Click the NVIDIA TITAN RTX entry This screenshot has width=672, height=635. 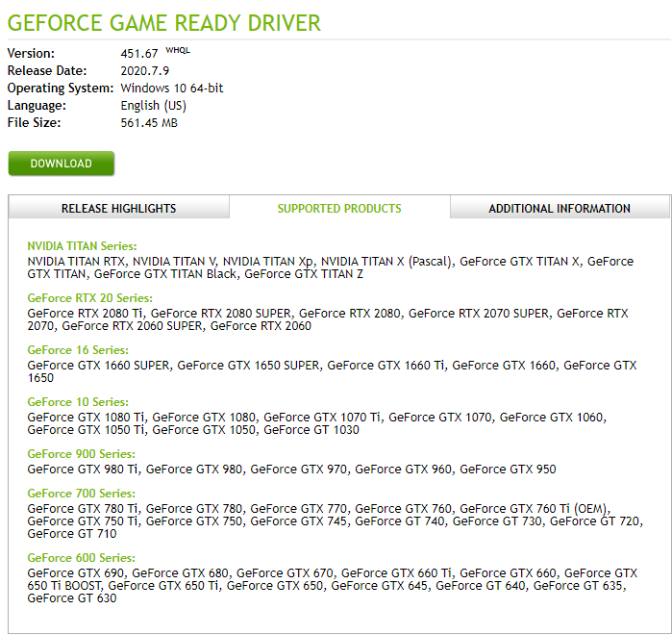[76, 261]
